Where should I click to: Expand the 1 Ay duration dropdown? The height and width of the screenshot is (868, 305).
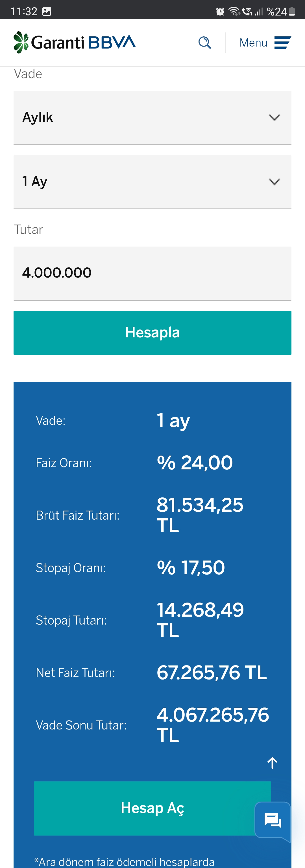tap(152, 182)
